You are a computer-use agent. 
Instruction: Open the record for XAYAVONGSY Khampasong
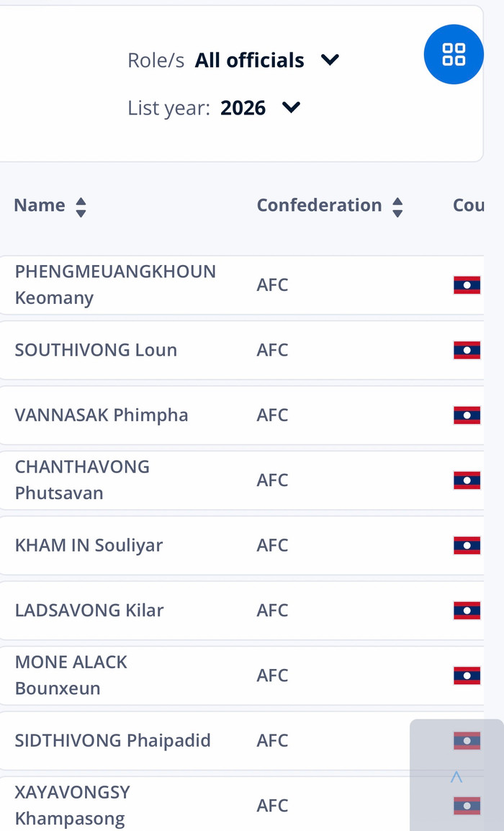pos(72,805)
